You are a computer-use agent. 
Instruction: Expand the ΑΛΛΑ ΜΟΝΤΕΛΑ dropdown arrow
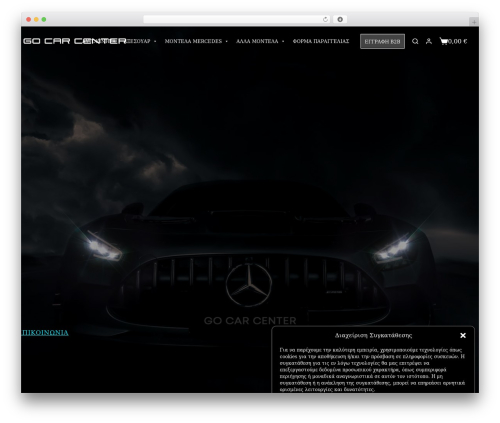283,42
